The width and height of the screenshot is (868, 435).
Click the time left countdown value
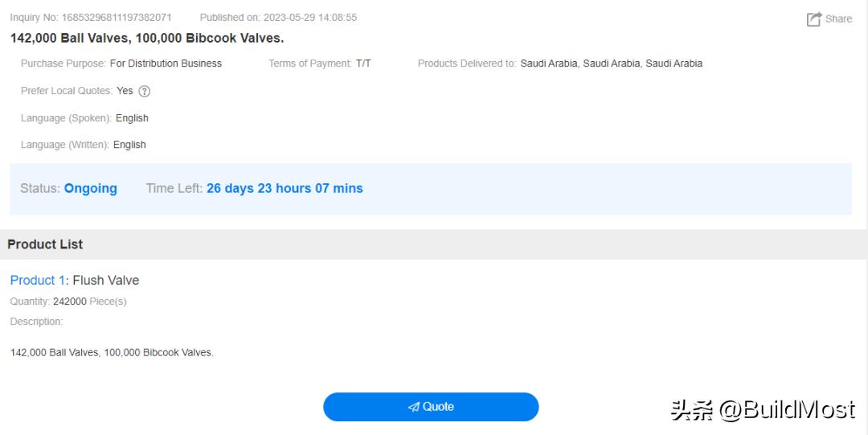[285, 188]
